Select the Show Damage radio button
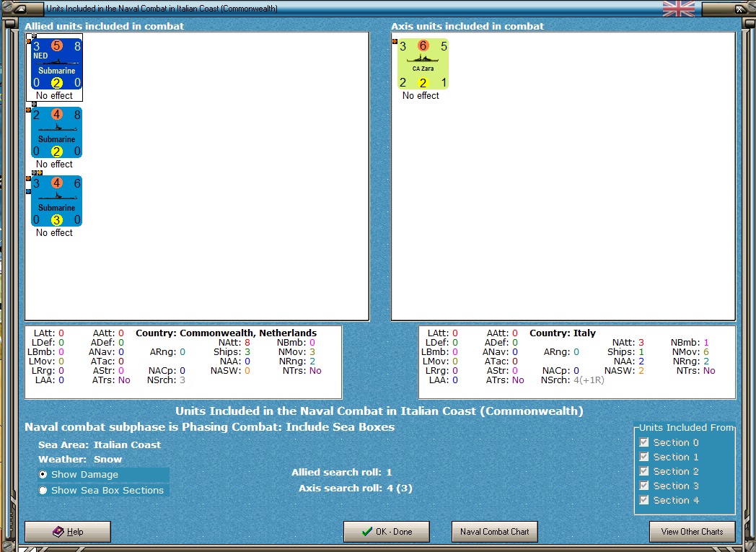Viewport: 756px width, 552px height. (43, 474)
